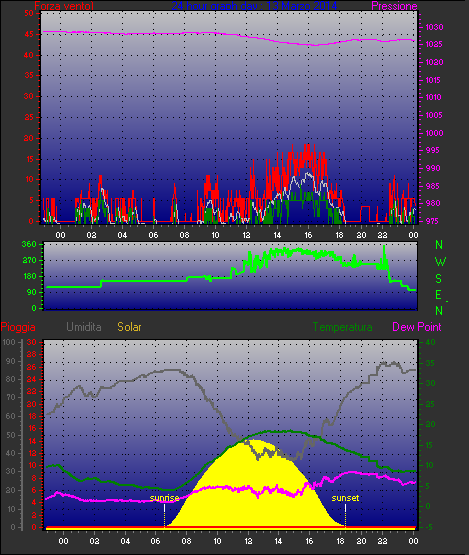Click the Temperatura legend label
Screen dimensions: 469x555
pos(342,327)
